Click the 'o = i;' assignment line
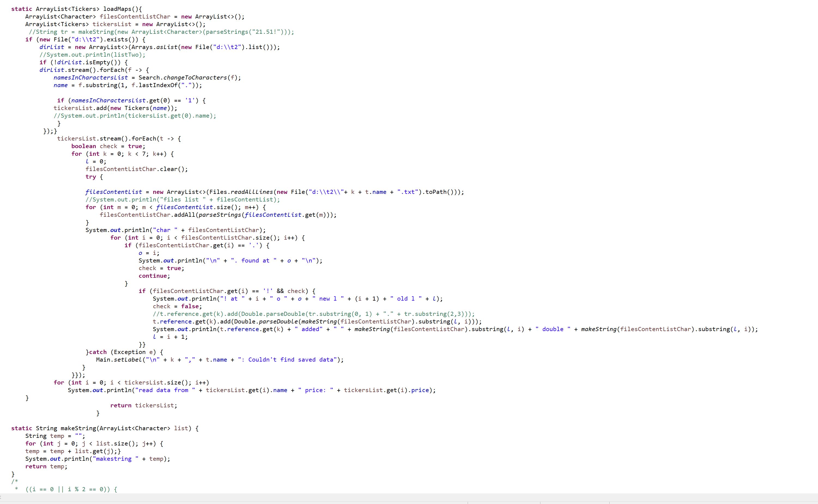The width and height of the screenshot is (818, 504). click(149, 253)
